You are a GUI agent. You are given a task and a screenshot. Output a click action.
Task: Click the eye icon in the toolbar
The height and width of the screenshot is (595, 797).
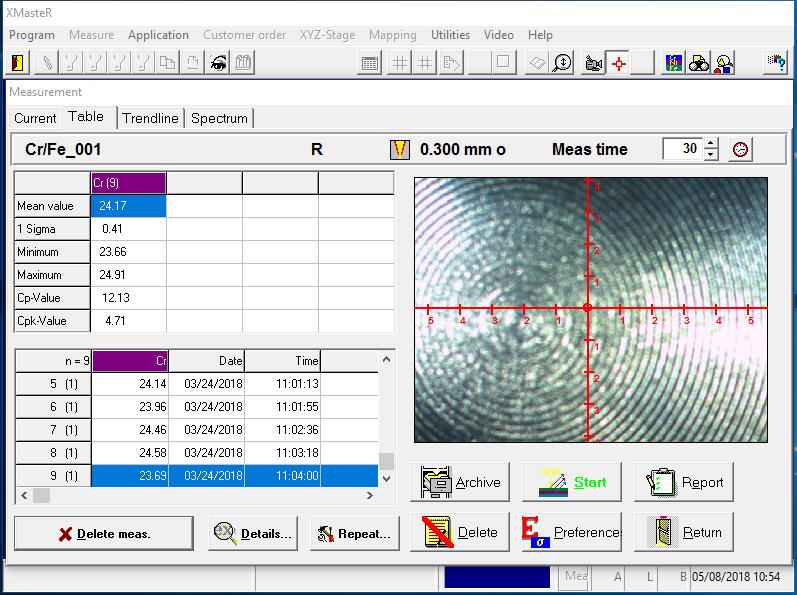[x=219, y=63]
